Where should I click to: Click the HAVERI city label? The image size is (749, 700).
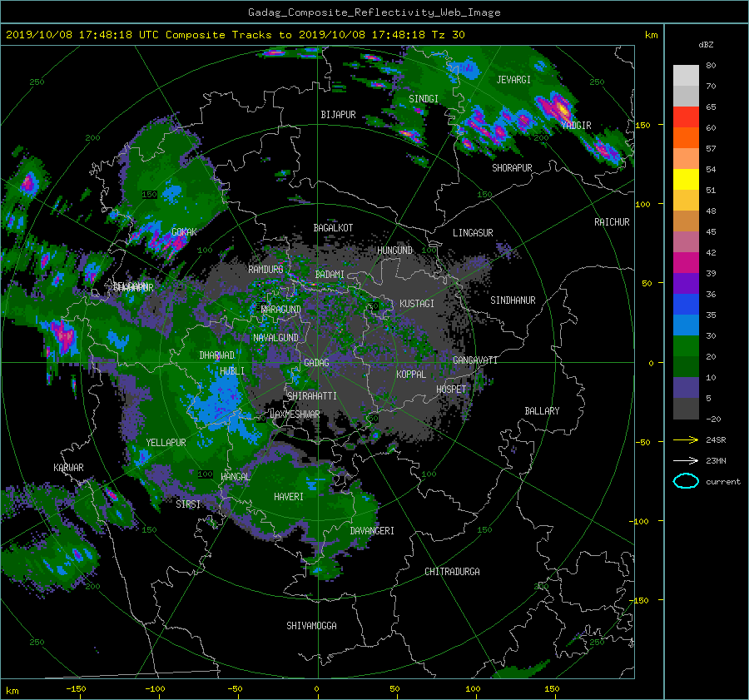pyautogui.click(x=289, y=497)
